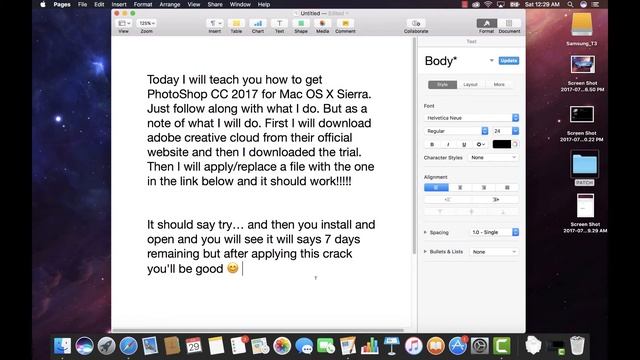Add a Chart from the toolbar
This screenshot has height=360, width=640.
pyautogui.click(x=258, y=24)
